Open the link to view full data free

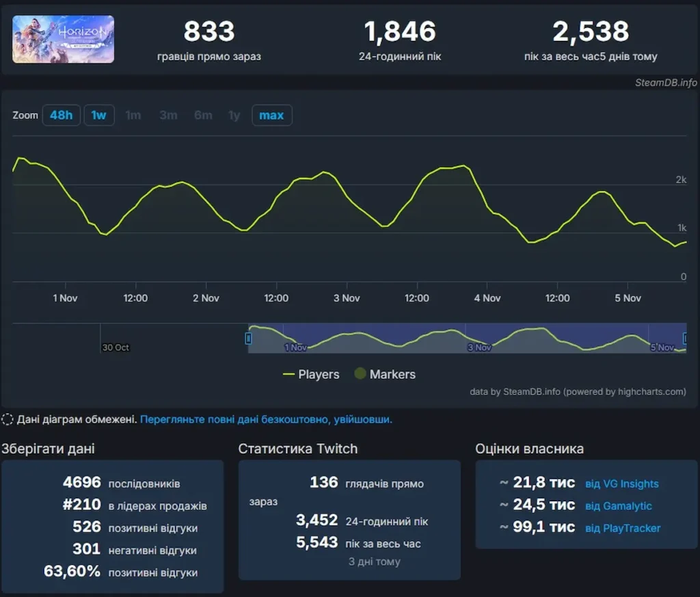[266, 419]
